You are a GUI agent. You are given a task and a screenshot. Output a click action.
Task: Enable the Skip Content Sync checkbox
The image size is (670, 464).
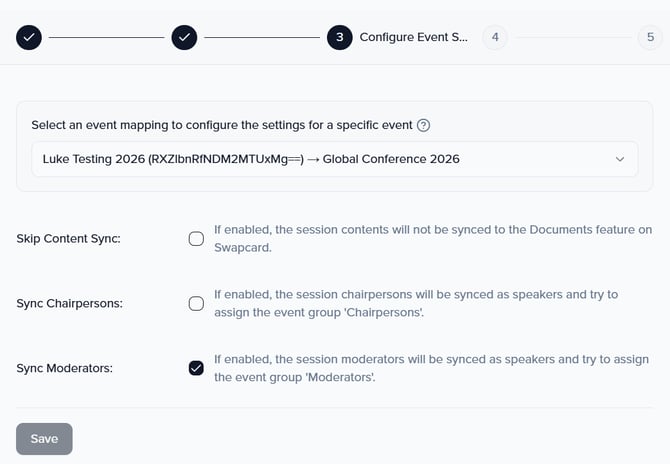[197, 239]
